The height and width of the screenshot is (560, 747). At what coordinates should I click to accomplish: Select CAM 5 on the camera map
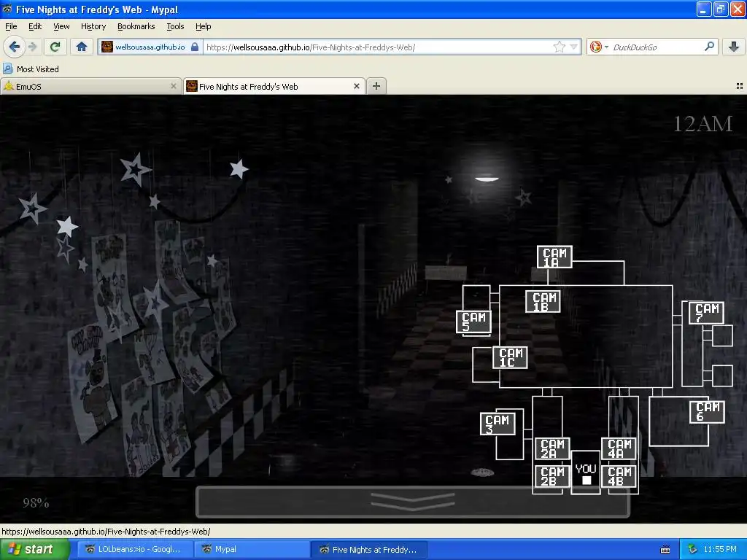[x=473, y=322]
